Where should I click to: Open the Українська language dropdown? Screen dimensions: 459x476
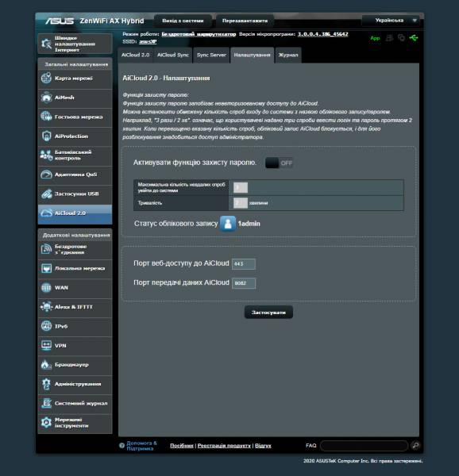[x=391, y=21]
